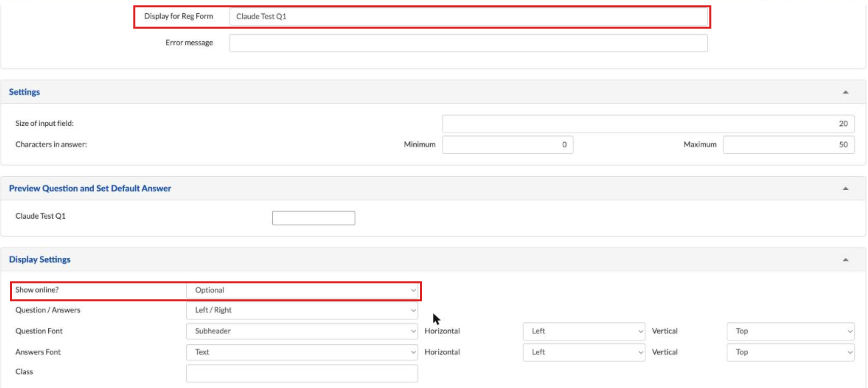Click the Show online? label
The width and height of the screenshot is (868, 388).
pyautogui.click(x=37, y=290)
